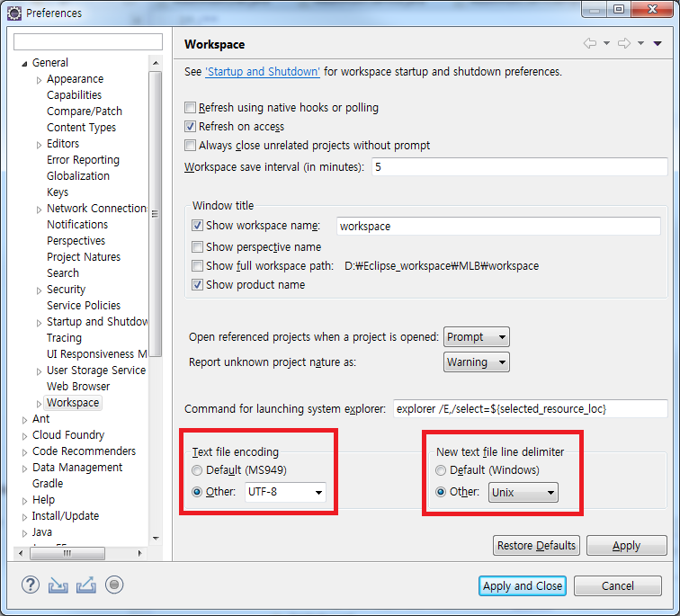Select Other text file encoding radio
The image size is (680, 616).
click(x=197, y=492)
